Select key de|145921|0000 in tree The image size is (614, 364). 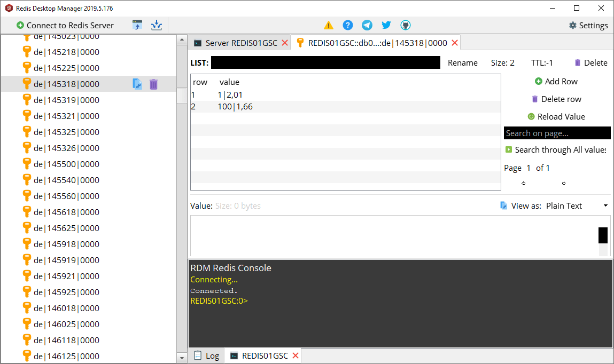(66, 276)
